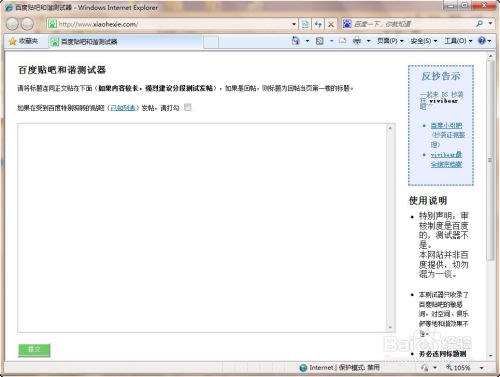This screenshot has height=377, width=500.
Task: Click the Refresh page icon
Action: [x=318, y=24]
